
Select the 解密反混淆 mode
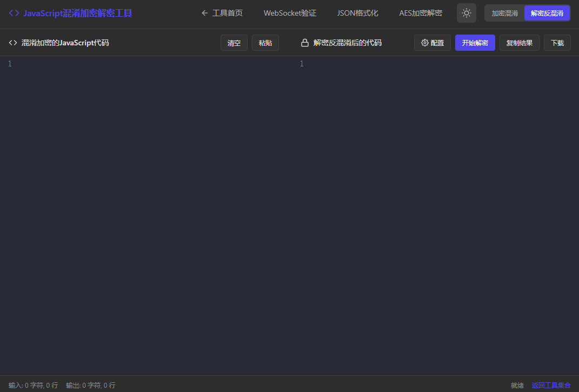tap(547, 13)
